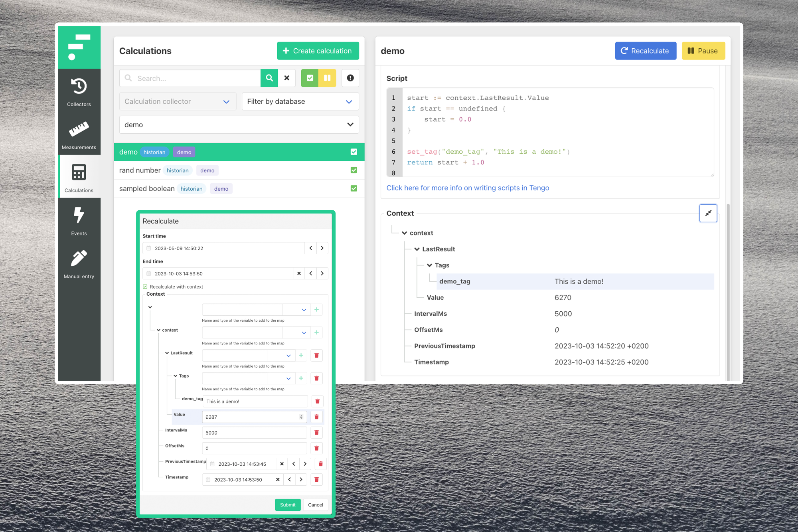Open type dropdown for Tags variable

(x=281, y=378)
